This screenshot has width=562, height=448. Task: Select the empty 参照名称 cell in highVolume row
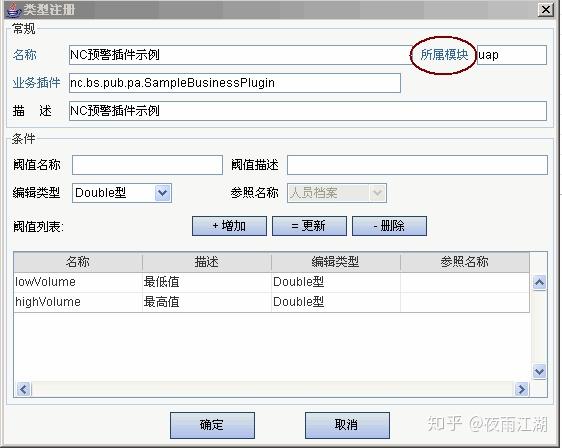pyautogui.click(x=465, y=302)
